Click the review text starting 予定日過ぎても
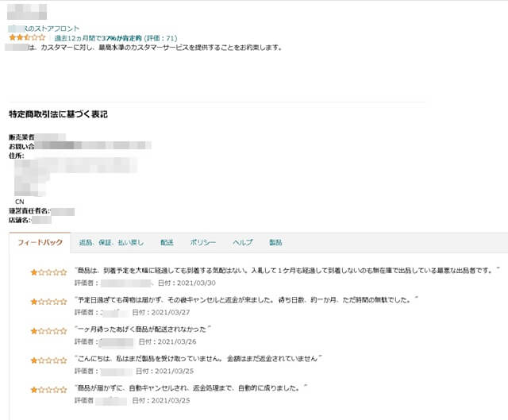The width and height of the screenshot is (508, 420). [x=246, y=299]
